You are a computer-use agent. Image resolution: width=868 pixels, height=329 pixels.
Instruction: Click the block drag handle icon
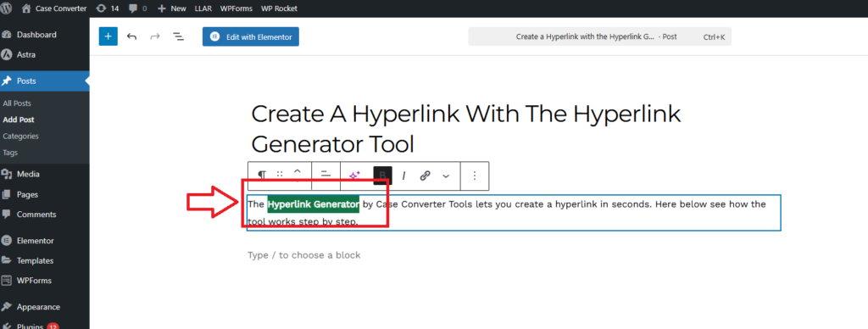pyautogui.click(x=280, y=175)
